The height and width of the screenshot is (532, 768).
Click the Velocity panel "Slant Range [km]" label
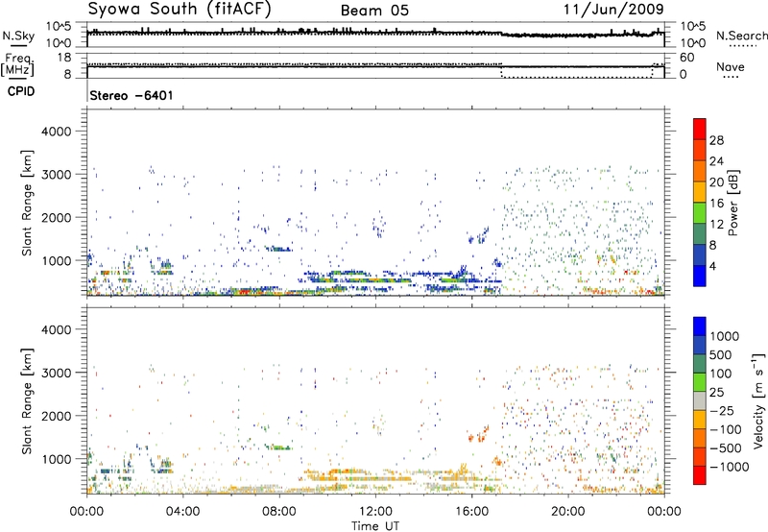27,401
